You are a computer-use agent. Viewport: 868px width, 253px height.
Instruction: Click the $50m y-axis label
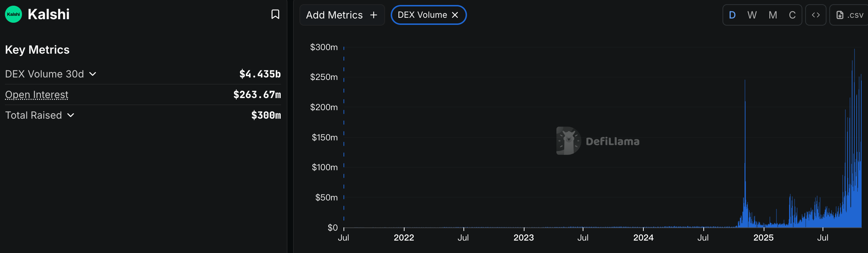coord(326,197)
